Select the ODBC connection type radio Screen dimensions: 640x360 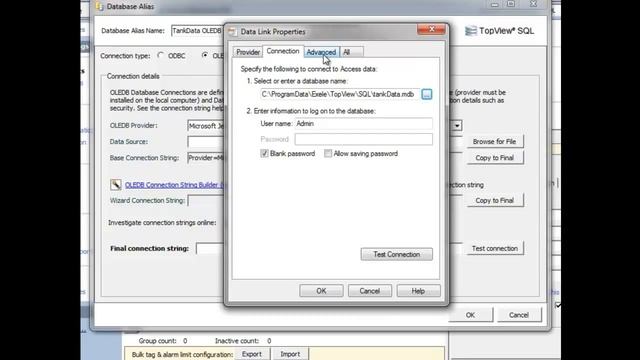point(161,55)
